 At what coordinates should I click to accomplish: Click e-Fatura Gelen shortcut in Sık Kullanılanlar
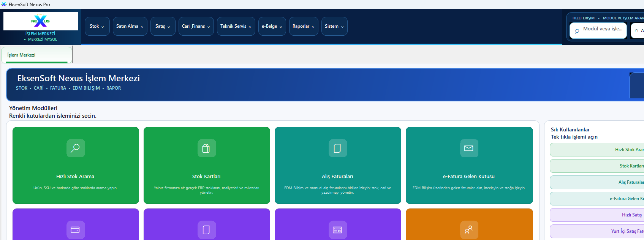pos(597,199)
